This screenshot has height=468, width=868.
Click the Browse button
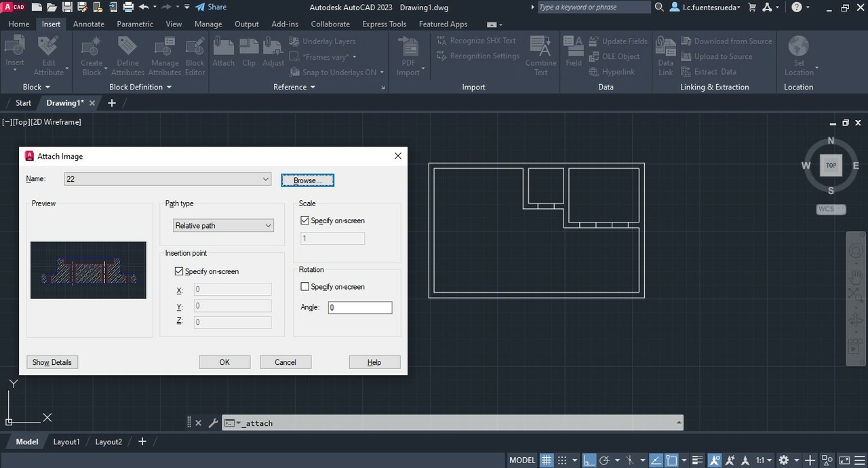click(x=307, y=180)
